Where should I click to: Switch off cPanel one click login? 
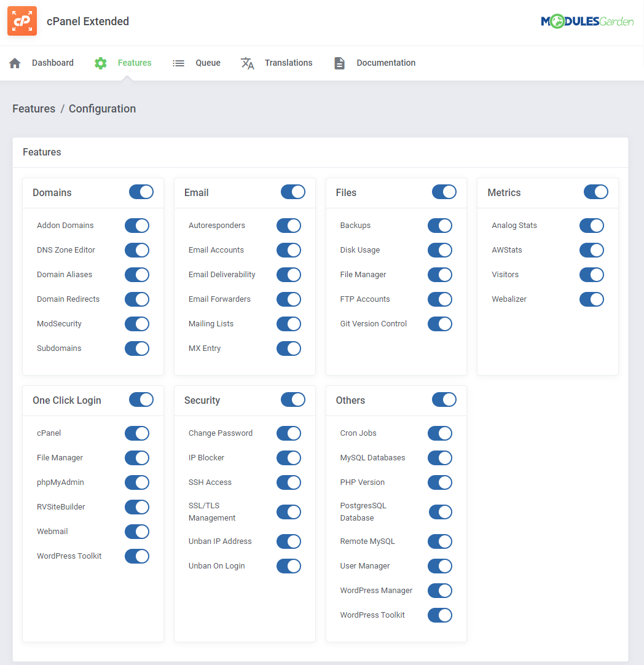(x=137, y=433)
